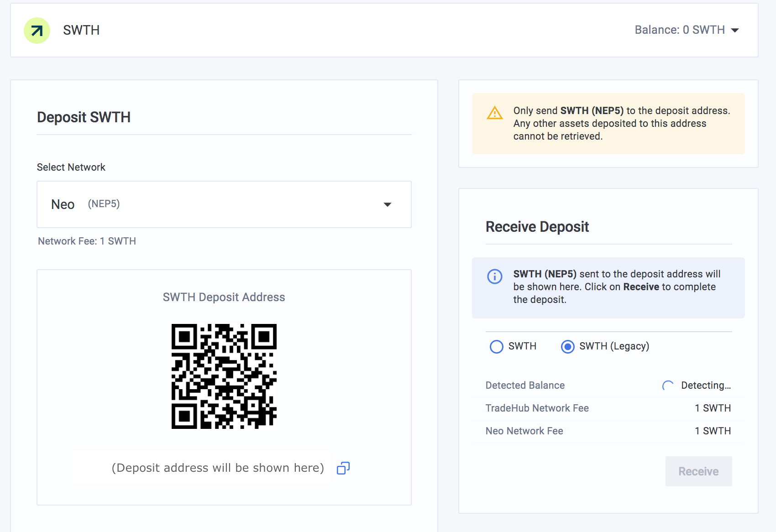Click the blue info circle icon
The height and width of the screenshot is (532, 776).
click(495, 276)
